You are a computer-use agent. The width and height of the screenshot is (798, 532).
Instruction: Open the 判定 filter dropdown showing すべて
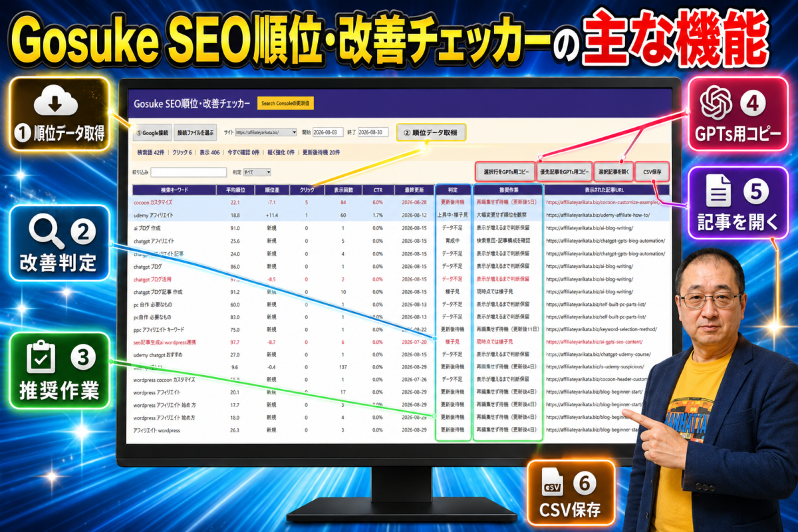click(x=257, y=172)
